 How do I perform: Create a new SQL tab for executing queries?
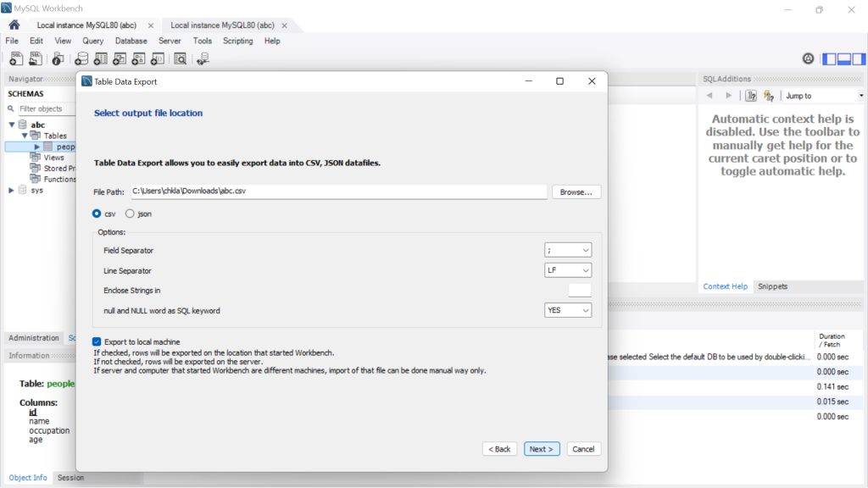[16, 58]
